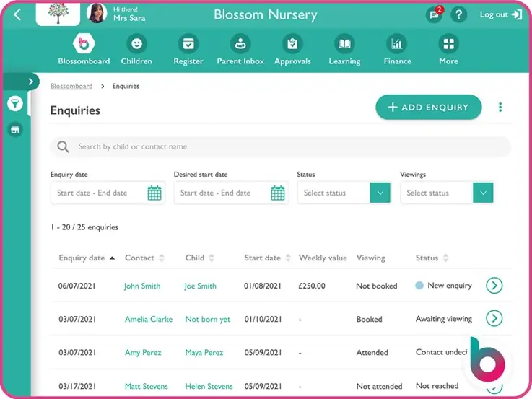Image resolution: width=532 pixels, height=399 pixels.
Task: Open the messages notification icon
Action: [434, 14]
